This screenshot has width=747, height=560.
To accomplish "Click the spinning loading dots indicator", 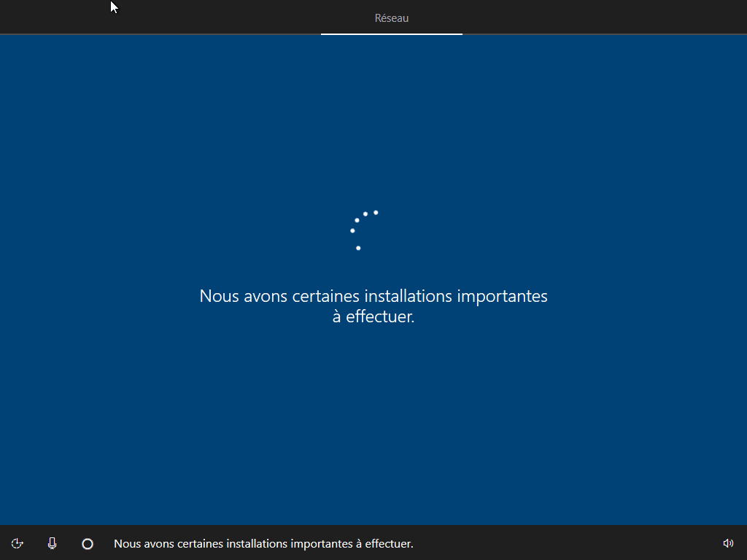I will (364, 229).
